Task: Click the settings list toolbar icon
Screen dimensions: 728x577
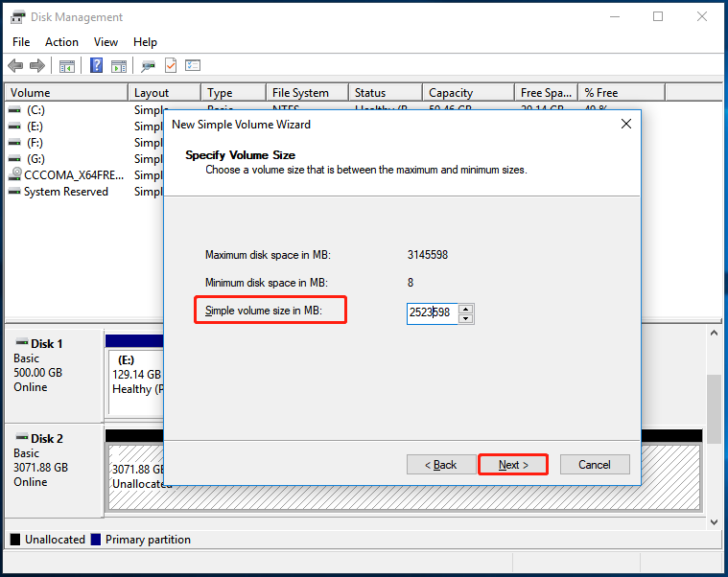Action: pyautogui.click(x=193, y=65)
